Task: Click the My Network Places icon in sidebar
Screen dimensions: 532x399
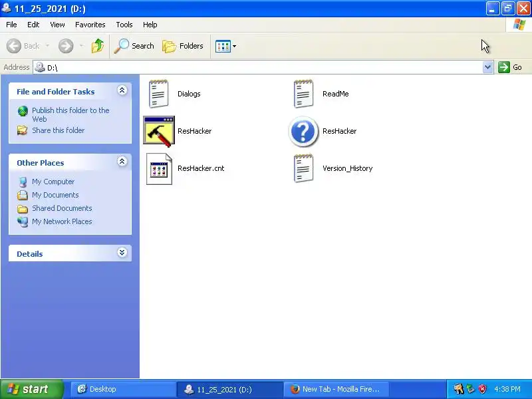Action: click(x=23, y=222)
